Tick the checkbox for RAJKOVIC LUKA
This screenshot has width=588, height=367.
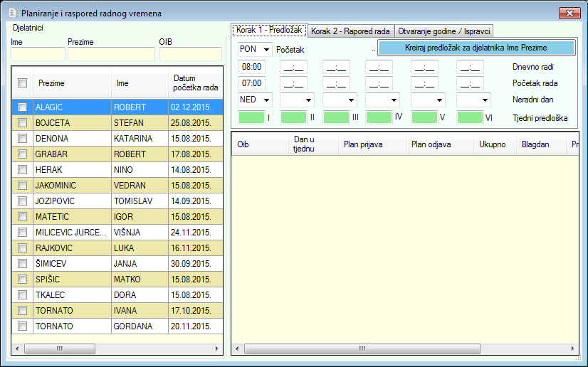tap(23, 248)
